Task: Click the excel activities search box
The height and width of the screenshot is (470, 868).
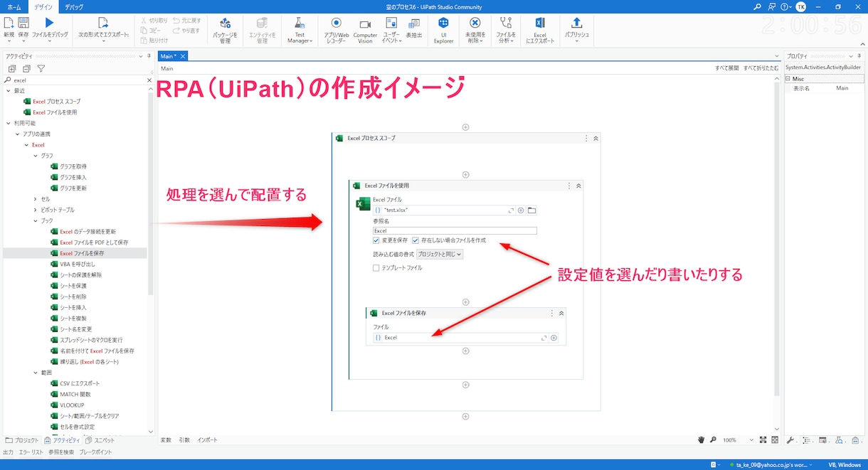Action: [78, 80]
